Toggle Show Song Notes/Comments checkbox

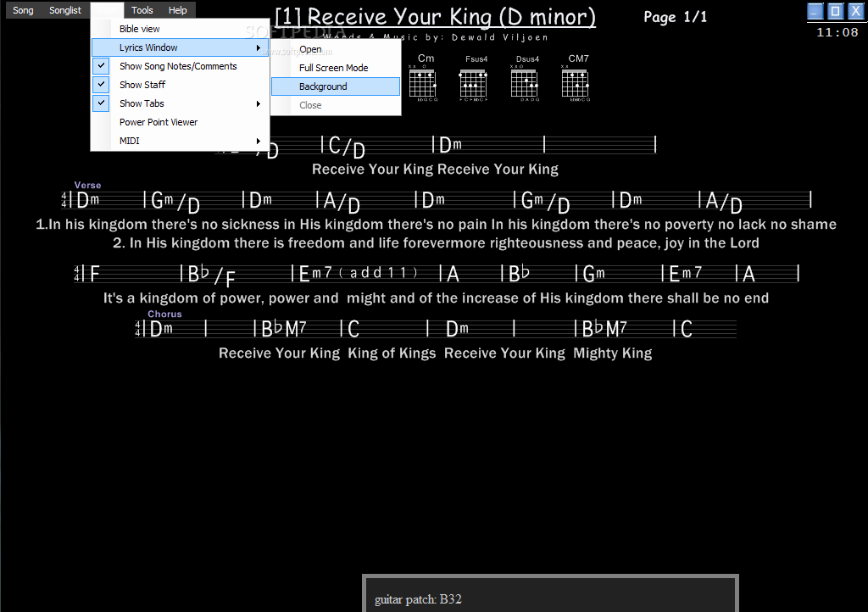(101, 66)
